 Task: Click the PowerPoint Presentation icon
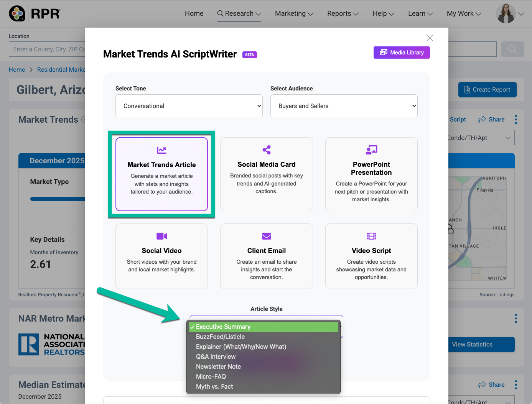pos(371,149)
